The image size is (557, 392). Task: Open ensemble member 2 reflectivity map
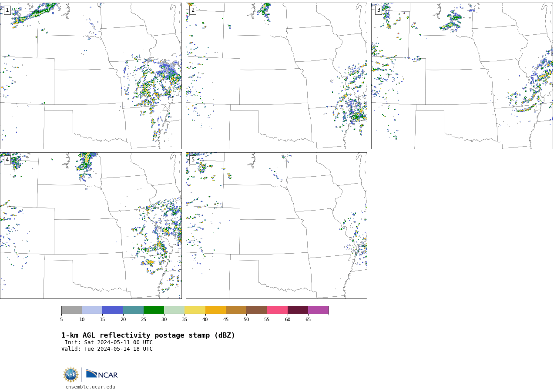click(x=276, y=76)
